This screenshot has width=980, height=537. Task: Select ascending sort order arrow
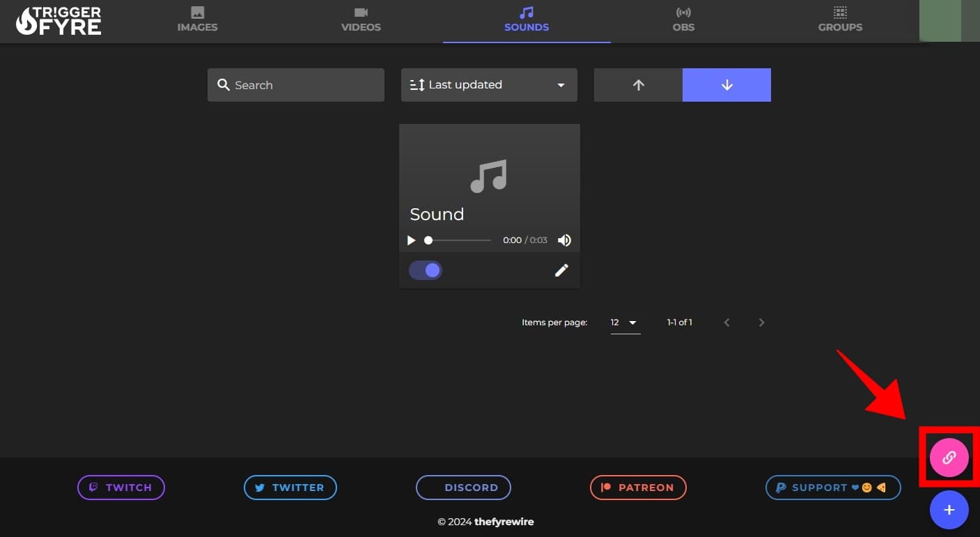point(637,84)
